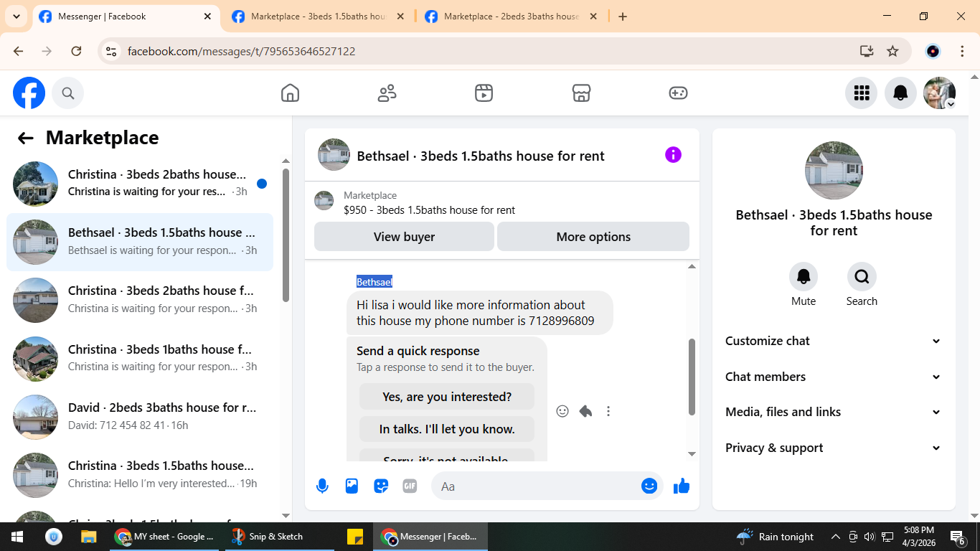
Task: Open emoji picker in message box
Action: tap(649, 486)
